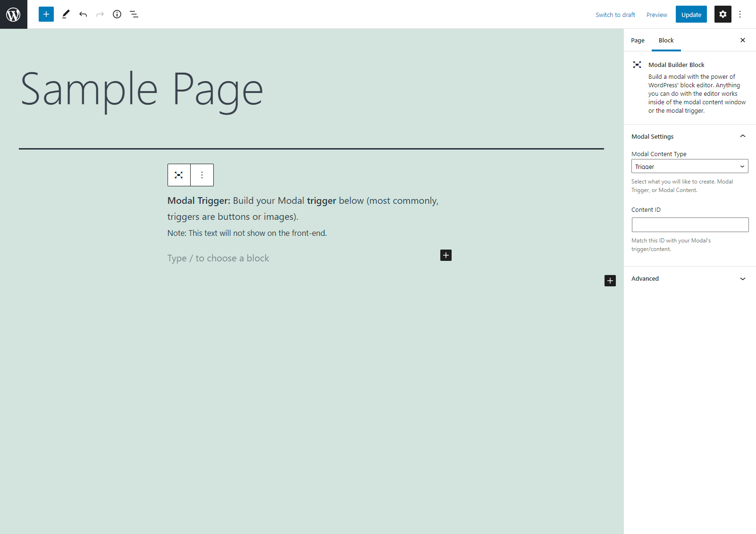Click the Switch to draft link
Viewport: 756px width, 534px height.
click(x=615, y=15)
